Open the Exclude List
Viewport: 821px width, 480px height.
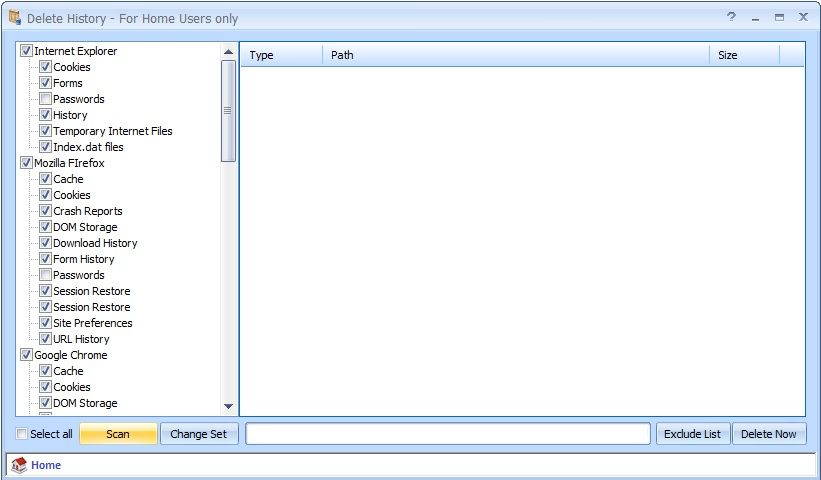692,434
